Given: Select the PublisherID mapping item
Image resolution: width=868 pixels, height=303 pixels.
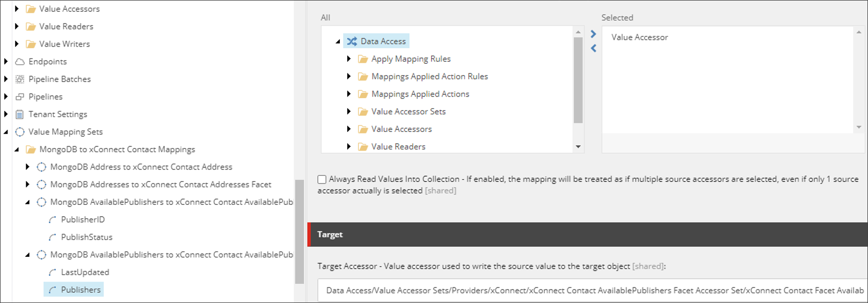Looking at the screenshot, I should [x=83, y=220].
